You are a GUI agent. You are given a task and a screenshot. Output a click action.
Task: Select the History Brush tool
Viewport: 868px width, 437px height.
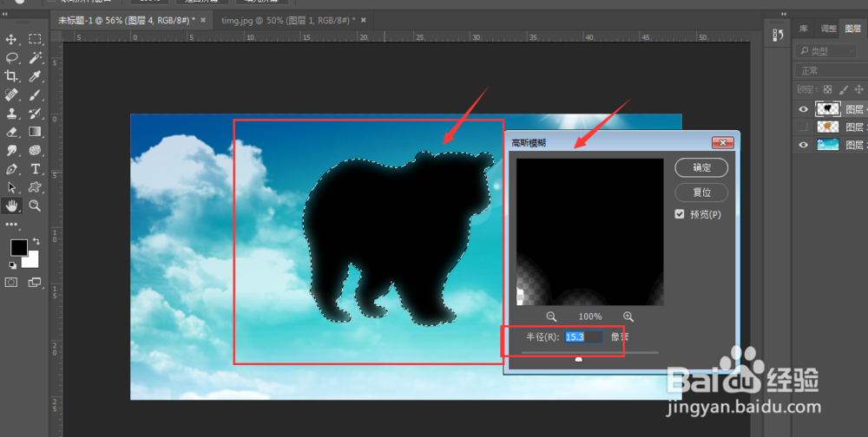pos(35,114)
